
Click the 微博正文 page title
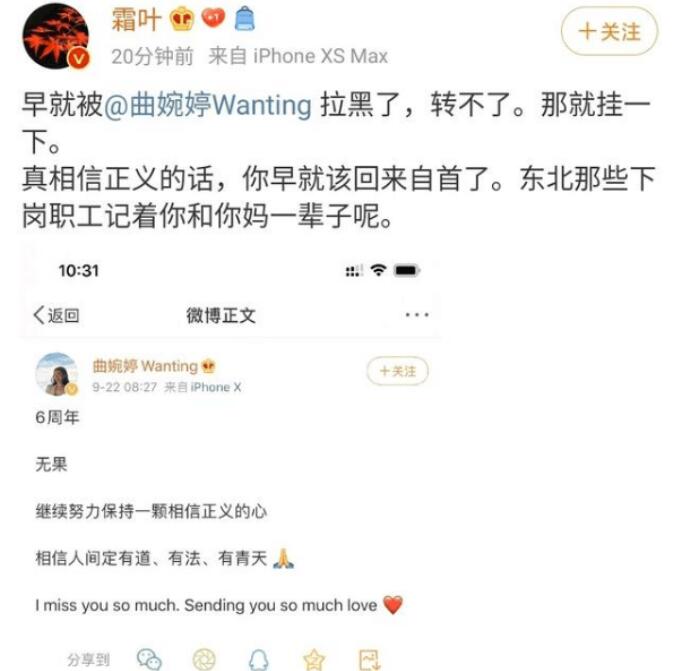click(221, 315)
